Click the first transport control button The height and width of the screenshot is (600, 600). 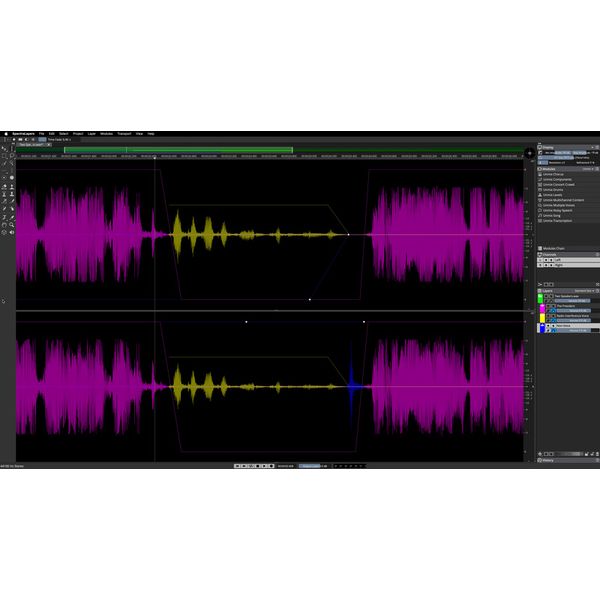pyautogui.click(x=237, y=466)
